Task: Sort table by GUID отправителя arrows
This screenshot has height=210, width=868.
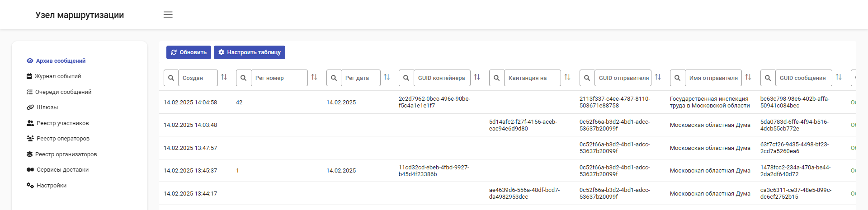Action: point(658,77)
